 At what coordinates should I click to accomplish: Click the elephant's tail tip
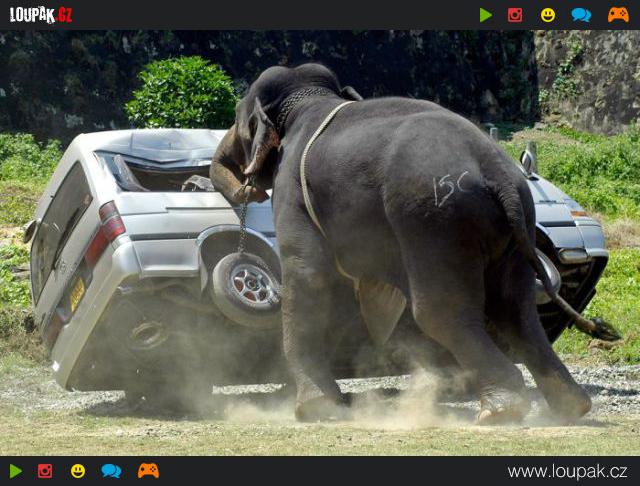tap(603, 329)
